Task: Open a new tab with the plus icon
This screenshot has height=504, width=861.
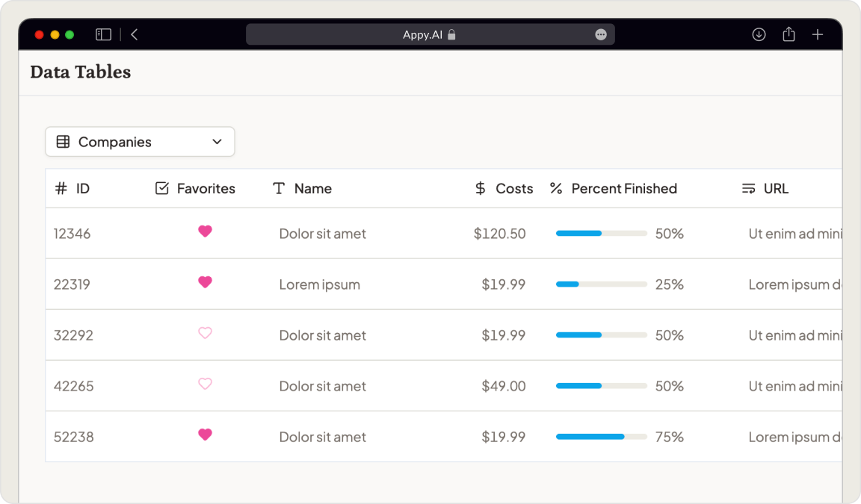Action: pos(818,34)
